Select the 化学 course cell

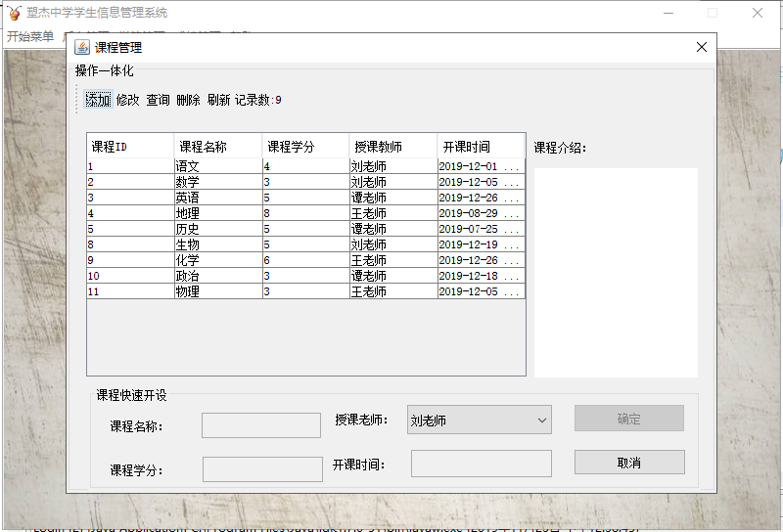coord(218,260)
